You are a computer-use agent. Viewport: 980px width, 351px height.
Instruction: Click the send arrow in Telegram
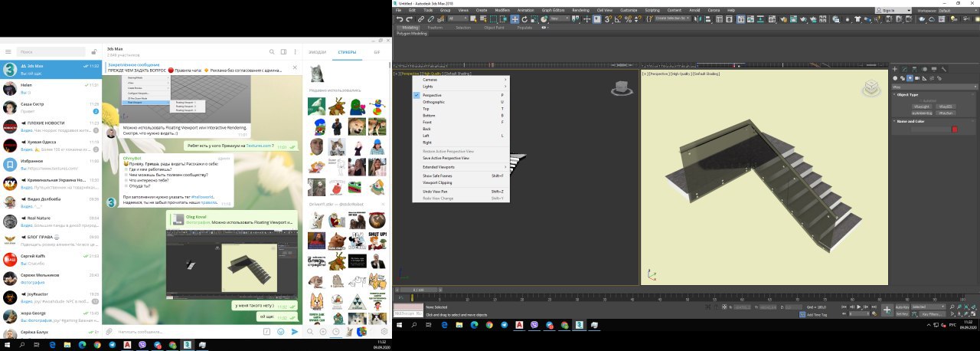pyautogui.click(x=294, y=331)
